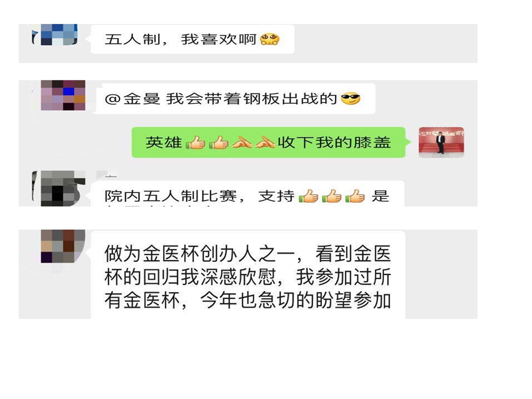Click middle thumbs-up emoji after 支持
Viewport: 532px width, 399px height.
[331, 196]
